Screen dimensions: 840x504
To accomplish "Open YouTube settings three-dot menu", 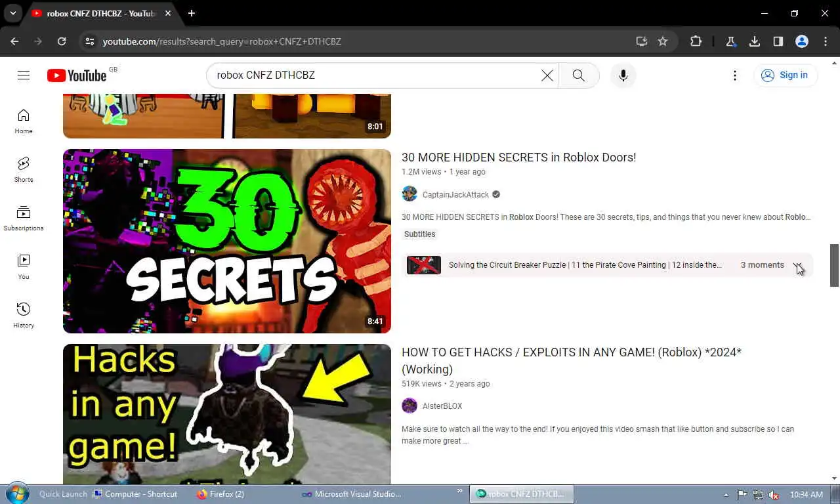I will coord(735,75).
